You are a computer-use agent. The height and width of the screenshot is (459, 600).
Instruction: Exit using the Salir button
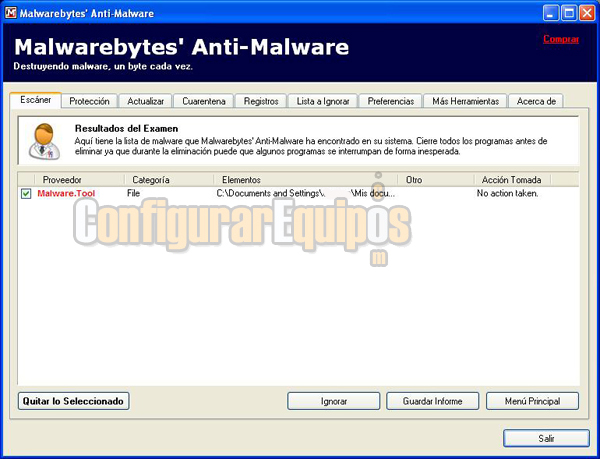pyautogui.click(x=546, y=438)
